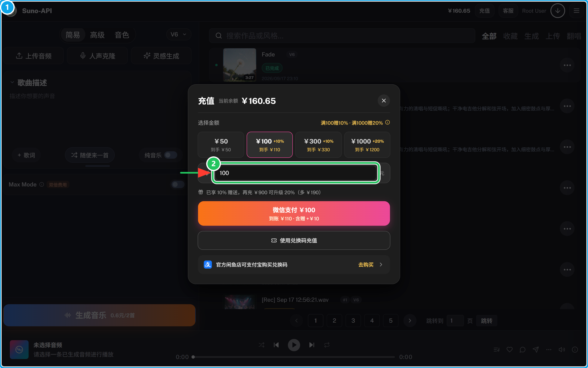
Task: Contact support via the 客服 button
Action: click(x=508, y=11)
